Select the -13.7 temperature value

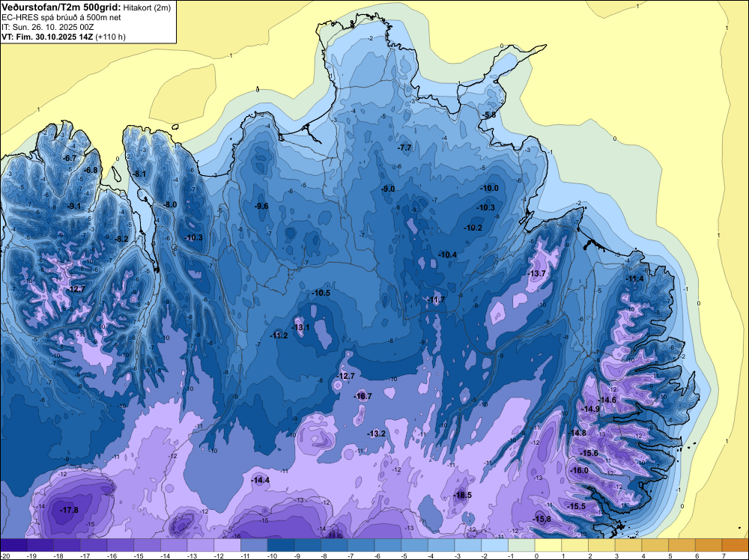(x=536, y=273)
